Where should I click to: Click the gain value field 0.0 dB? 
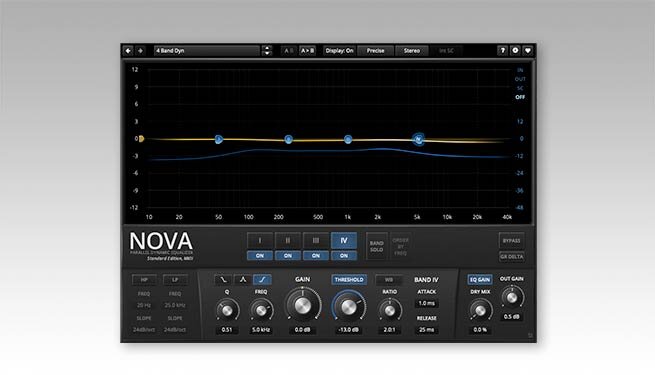[x=302, y=330]
